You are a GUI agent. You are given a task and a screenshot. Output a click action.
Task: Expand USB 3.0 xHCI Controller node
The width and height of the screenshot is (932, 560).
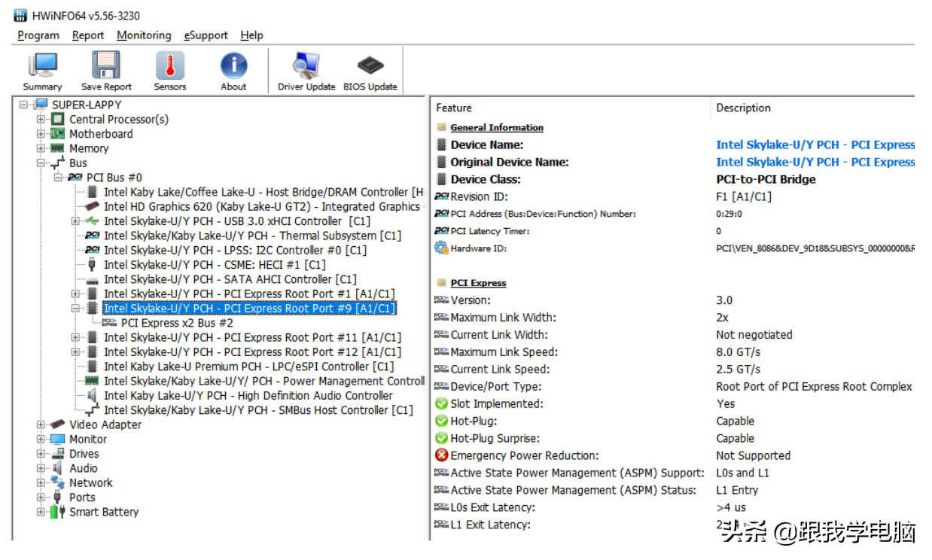pos(75,221)
